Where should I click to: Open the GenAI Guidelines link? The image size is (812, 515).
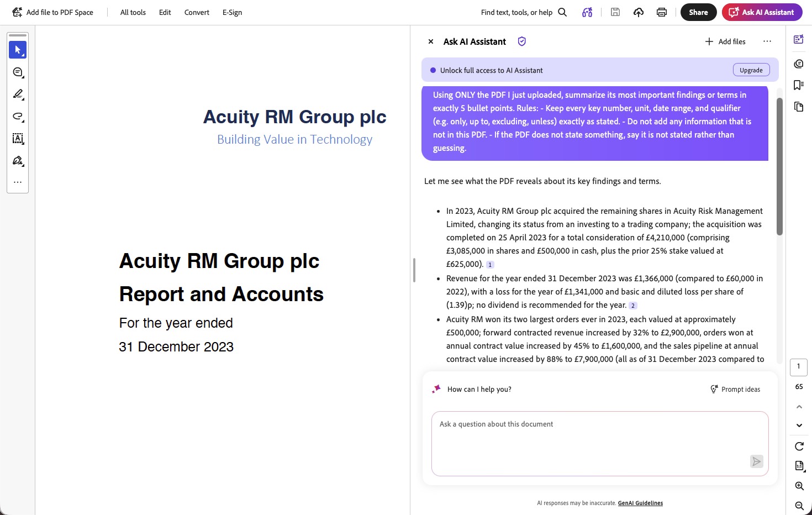click(640, 503)
